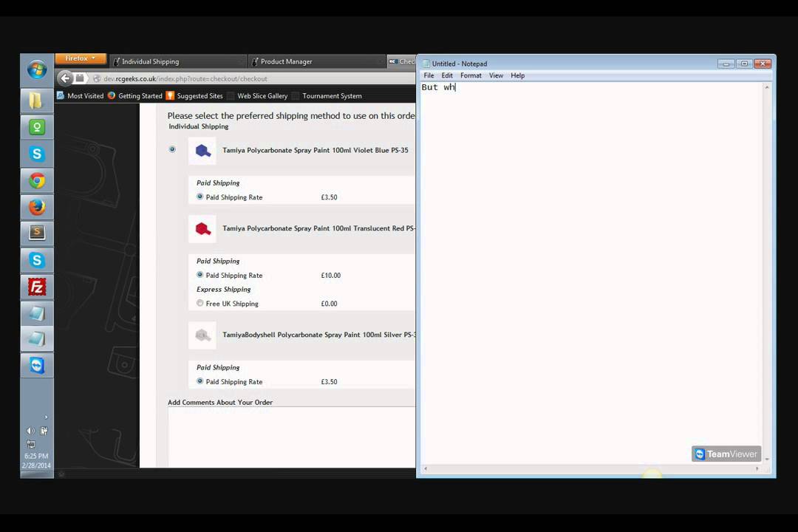Click in the Notepad text area

click(x=591, y=273)
